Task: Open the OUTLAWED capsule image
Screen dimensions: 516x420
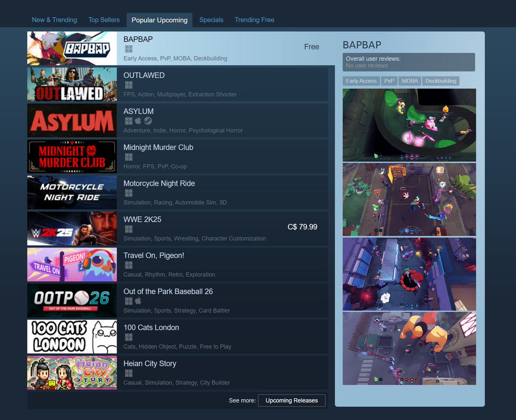Action: tap(72, 84)
